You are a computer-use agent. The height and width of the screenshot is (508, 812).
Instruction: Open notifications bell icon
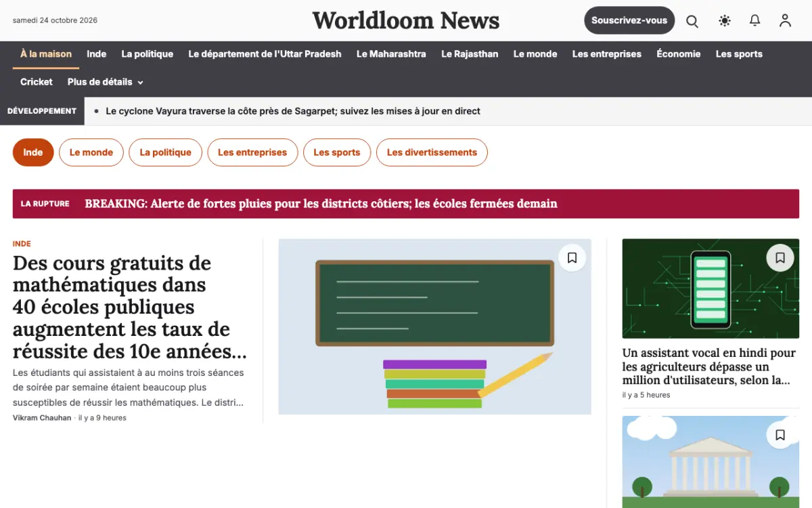coord(755,21)
